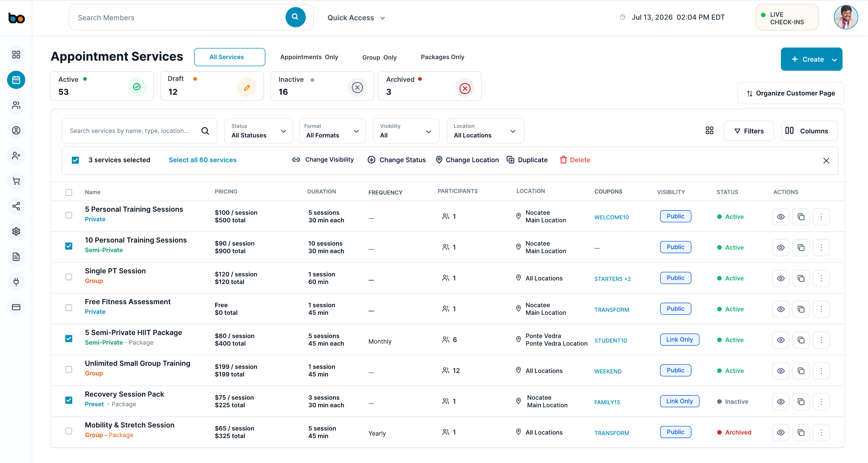The image size is (868, 463).
Task: Click Select all 60 services link
Action: tap(203, 160)
